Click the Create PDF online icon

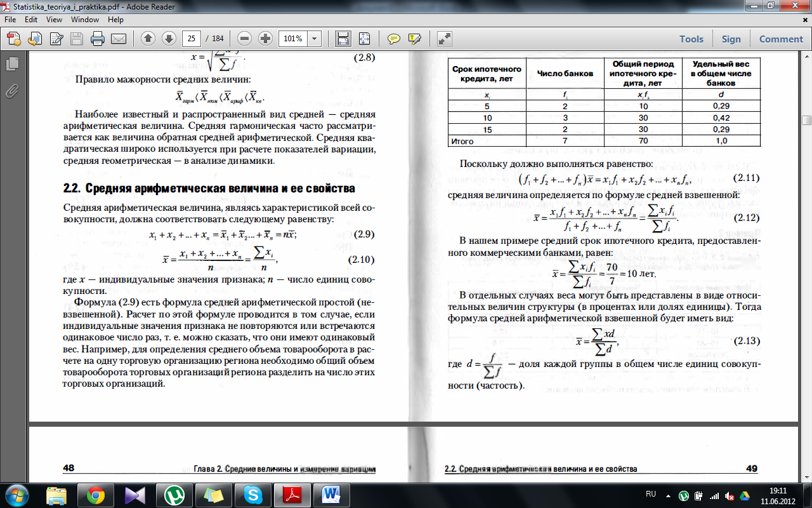tap(13, 39)
